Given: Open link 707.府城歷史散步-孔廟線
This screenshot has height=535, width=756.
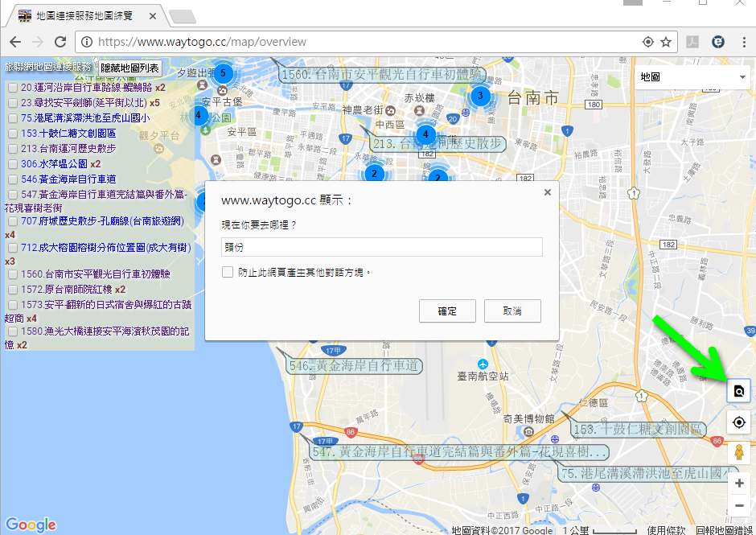Looking at the screenshot, I should [x=103, y=221].
